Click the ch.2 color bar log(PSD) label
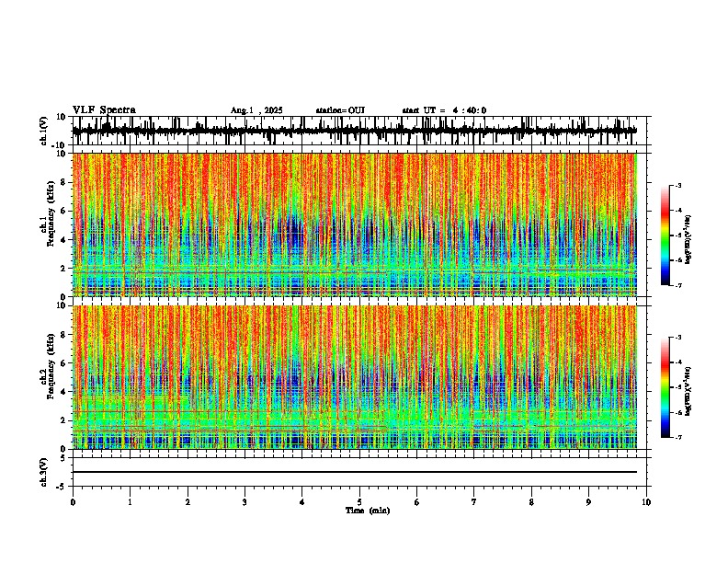The width and height of the screenshot is (728, 563). coord(688,391)
